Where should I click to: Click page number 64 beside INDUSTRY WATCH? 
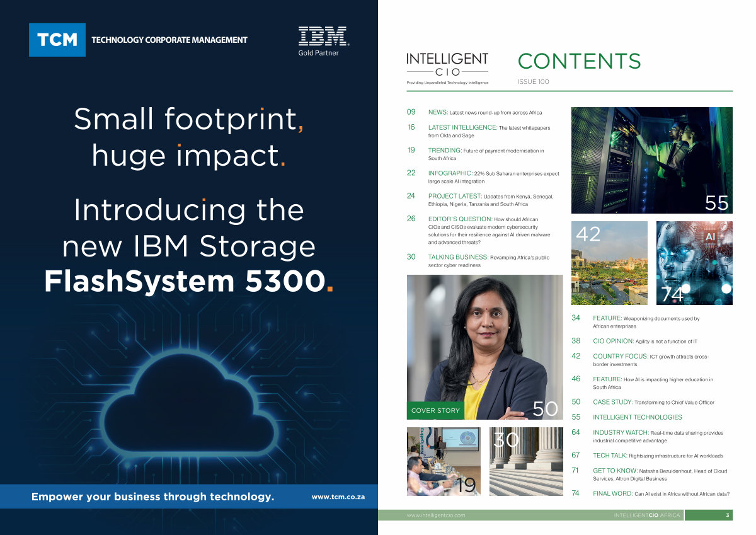click(x=576, y=432)
